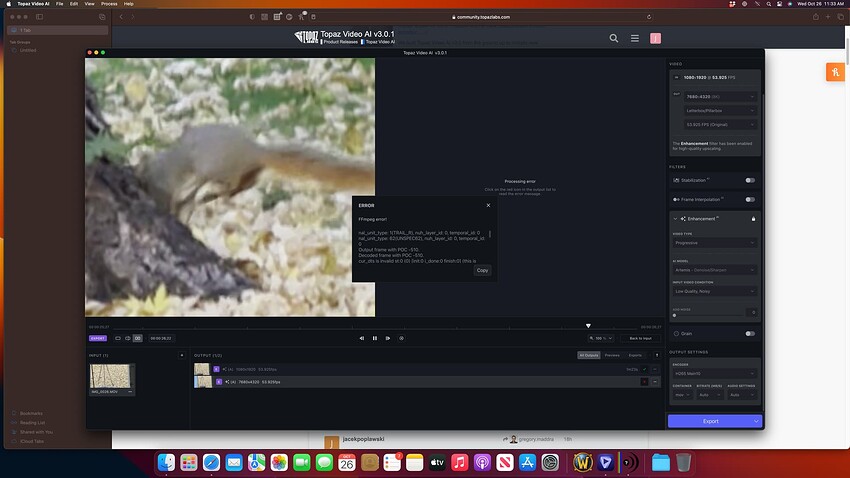Open Reading List in Safari sidebar
Image resolution: width=850 pixels, height=478 pixels.
click(32, 423)
